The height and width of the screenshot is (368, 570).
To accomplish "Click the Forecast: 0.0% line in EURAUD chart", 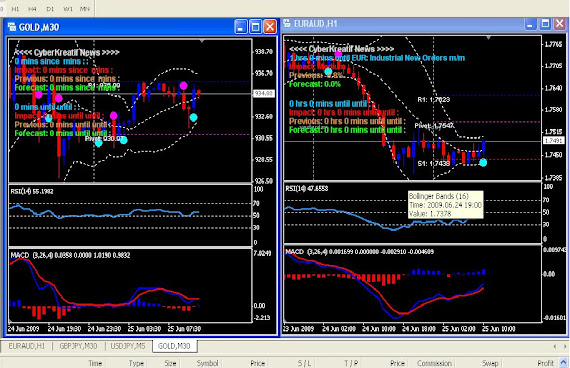I will pyautogui.click(x=315, y=84).
